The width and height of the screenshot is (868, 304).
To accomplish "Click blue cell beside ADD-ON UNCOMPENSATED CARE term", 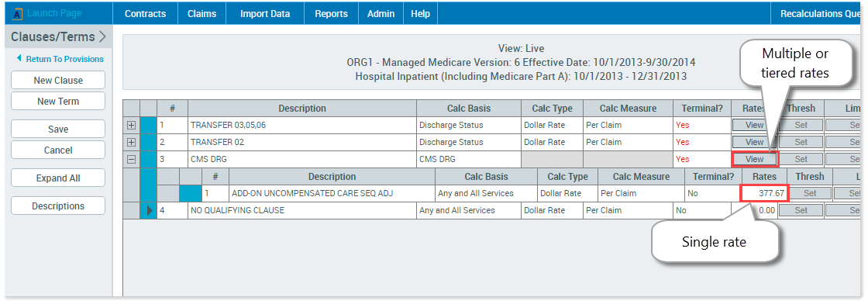I will (x=190, y=194).
